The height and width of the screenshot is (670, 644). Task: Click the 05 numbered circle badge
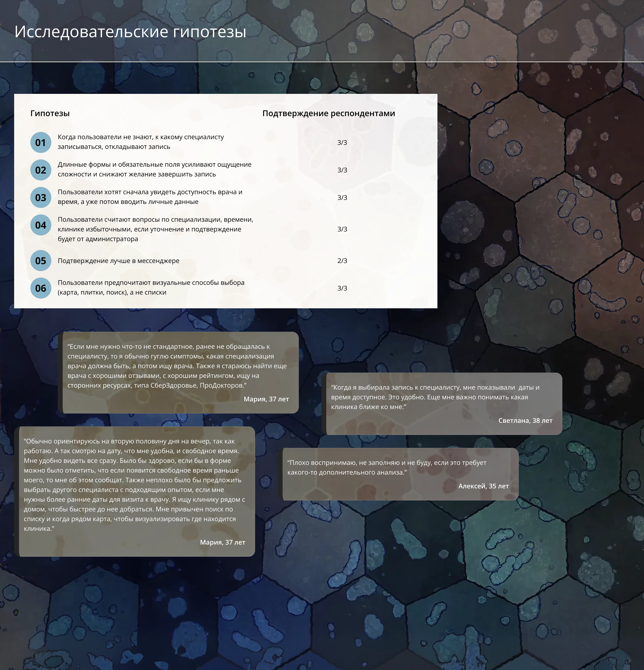41,261
